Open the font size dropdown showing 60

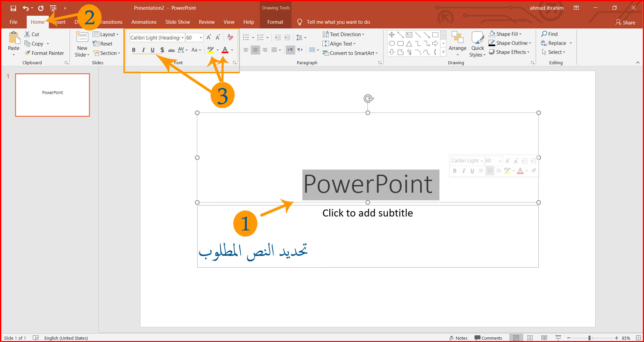coord(201,37)
